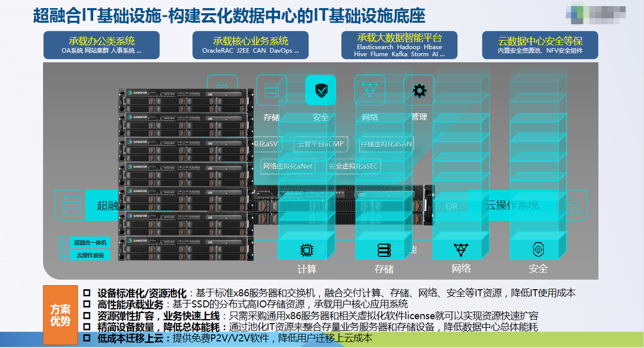Click the text 内置安全资源池、NFV安全组件
The height and width of the screenshot is (348, 644).
tap(540, 51)
